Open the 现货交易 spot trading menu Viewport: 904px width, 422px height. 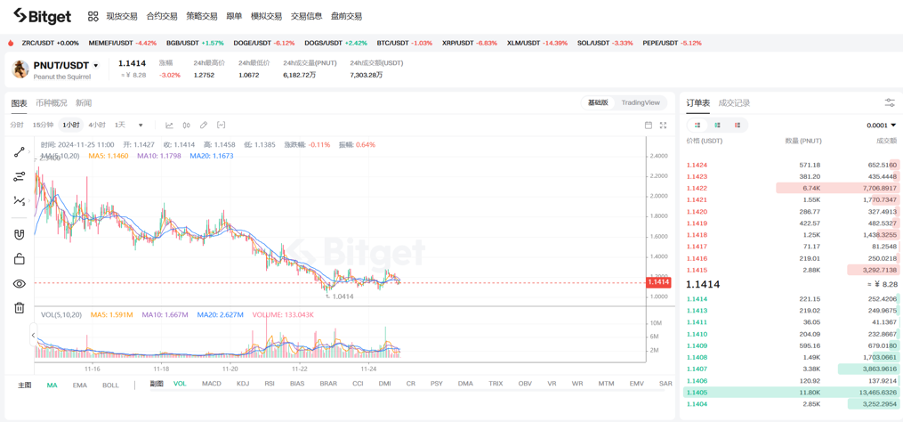coord(122,16)
